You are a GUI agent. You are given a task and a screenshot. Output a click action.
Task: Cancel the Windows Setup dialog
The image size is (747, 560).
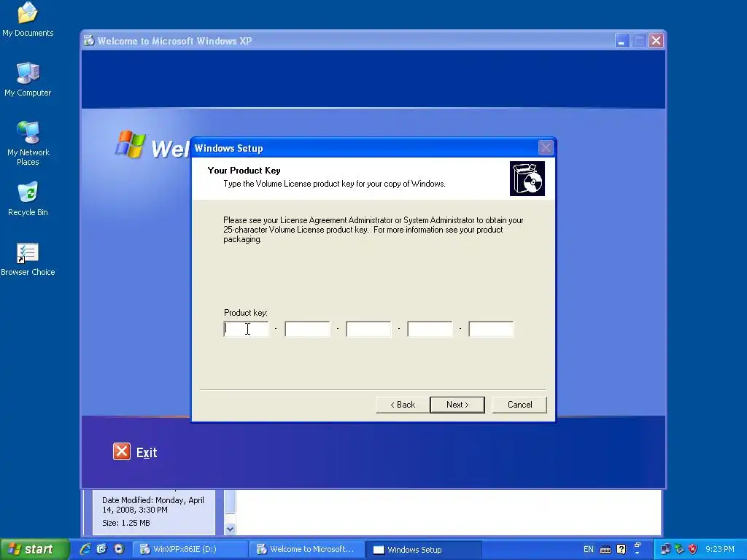coord(519,405)
